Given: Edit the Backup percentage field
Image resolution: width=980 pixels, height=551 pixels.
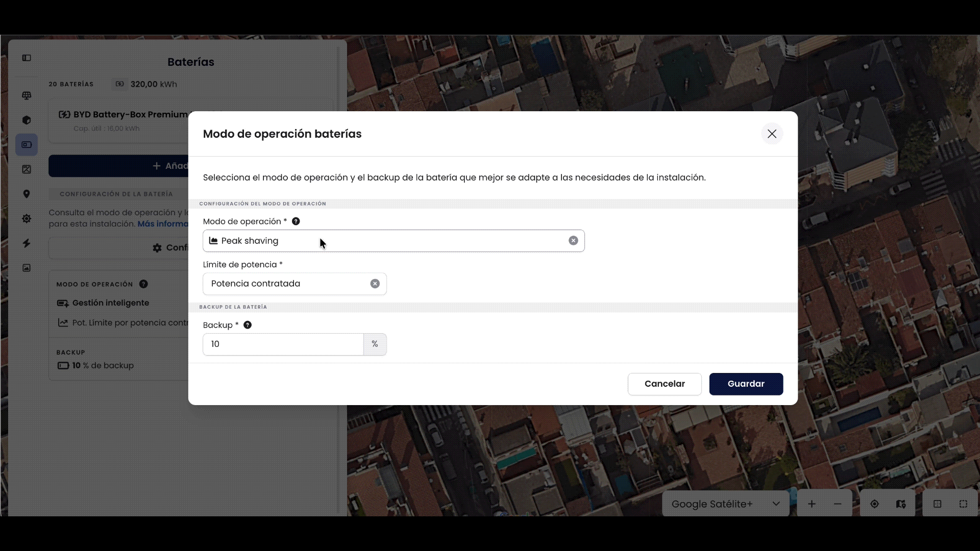Looking at the screenshot, I should pyautogui.click(x=283, y=344).
